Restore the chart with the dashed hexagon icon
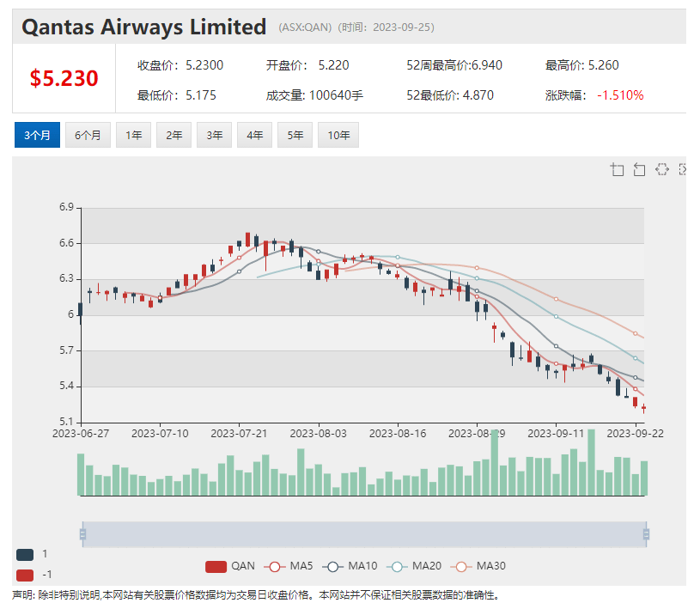Image resolution: width=700 pixels, height=609 pixels. click(x=662, y=170)
